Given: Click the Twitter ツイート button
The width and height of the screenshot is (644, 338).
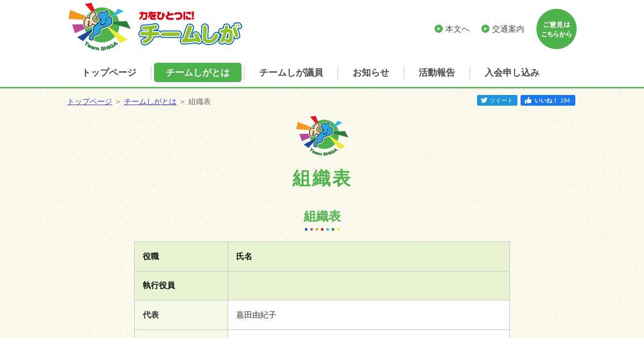Looking at the screenshot, I should pyautogui.click(x=497, y=100).
